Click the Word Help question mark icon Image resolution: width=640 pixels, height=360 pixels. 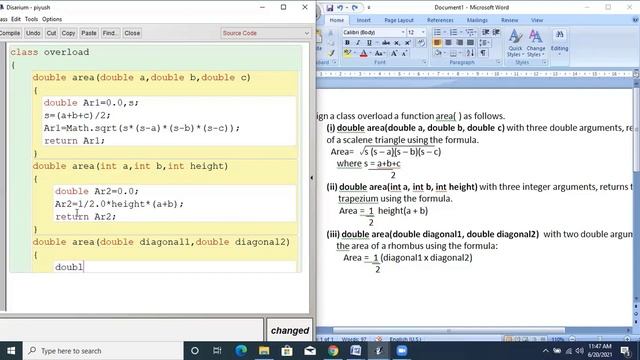pyautogui.click(x=635, y=20)
